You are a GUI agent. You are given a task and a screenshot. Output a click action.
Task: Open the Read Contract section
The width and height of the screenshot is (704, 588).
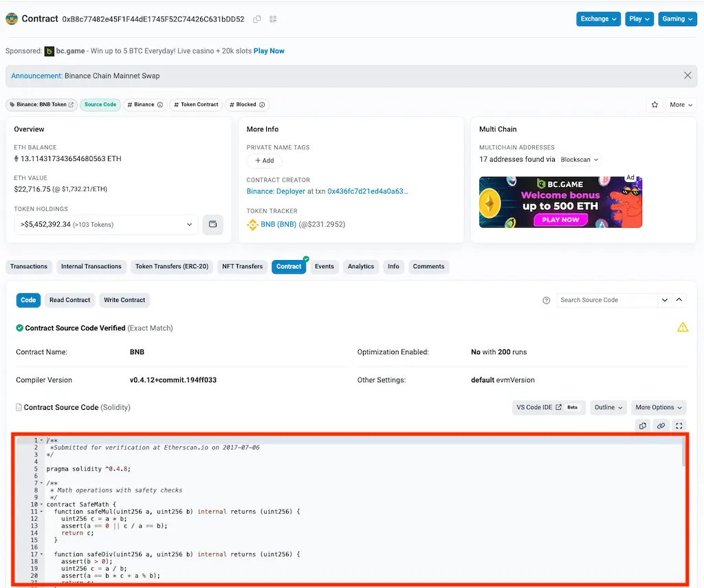(x=69, y=300)
